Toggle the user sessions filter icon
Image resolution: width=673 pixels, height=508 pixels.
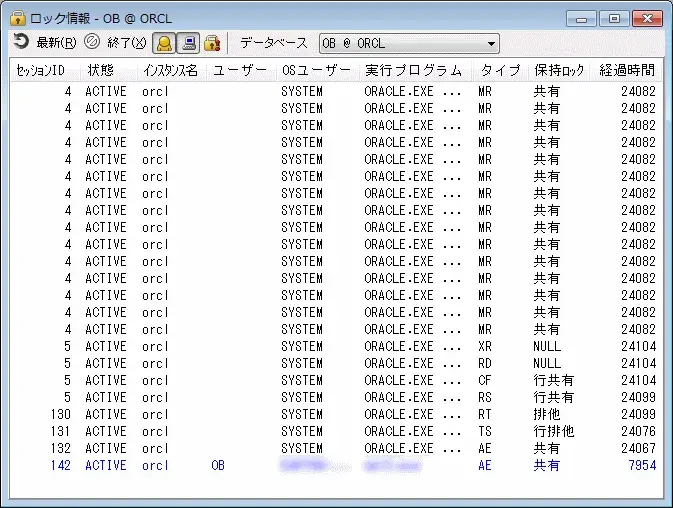pyautogui.click(x=164, y=43)
